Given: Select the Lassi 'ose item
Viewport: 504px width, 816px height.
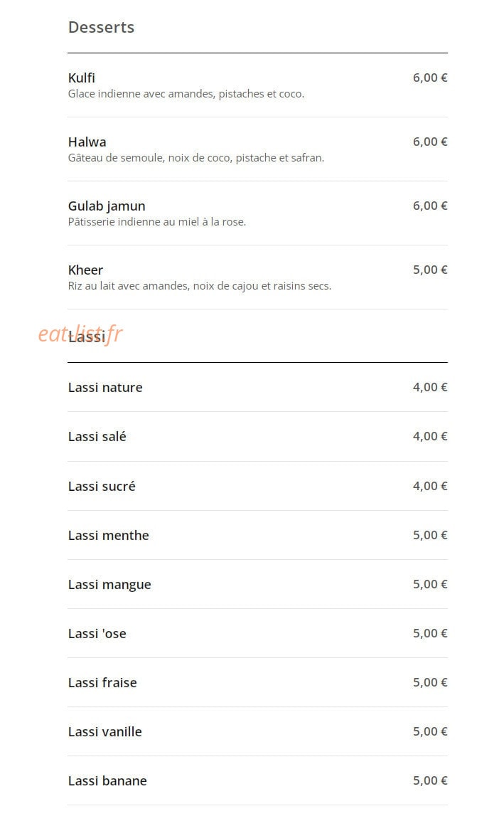Looking at the screenshot, I should pos(257,633).
